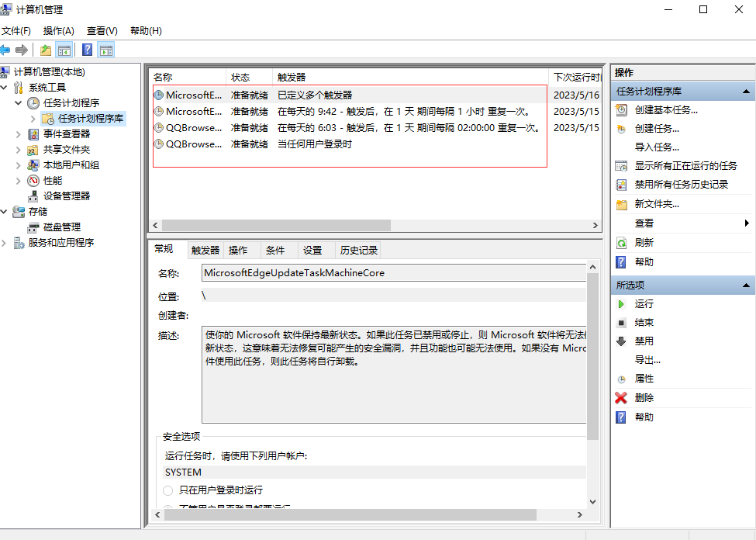756x540 pixels.
Task: Select the 只在用户登录时运行 radio button
Action: [x=168, y=490]
